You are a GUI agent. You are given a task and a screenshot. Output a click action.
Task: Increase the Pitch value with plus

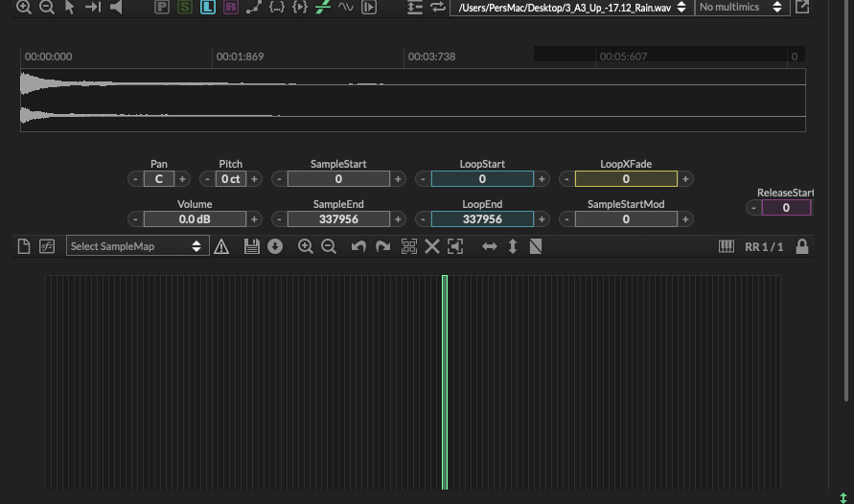point(254,179)
